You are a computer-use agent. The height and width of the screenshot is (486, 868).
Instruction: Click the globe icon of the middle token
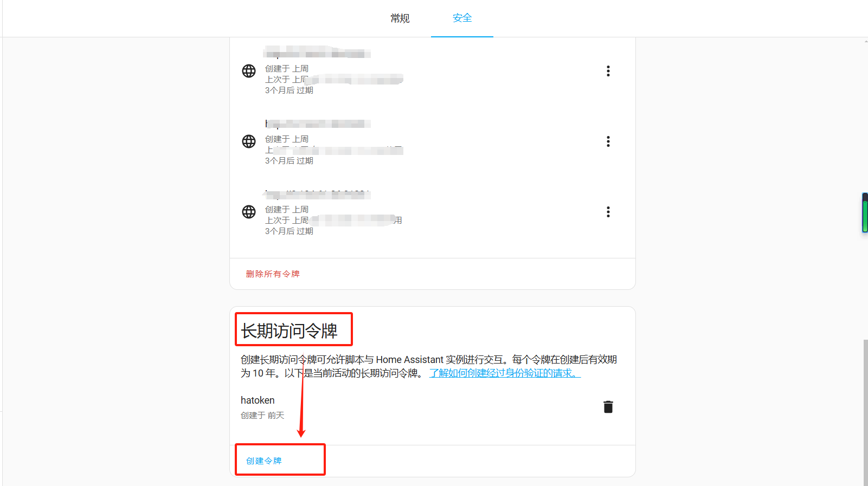(249, 141)
